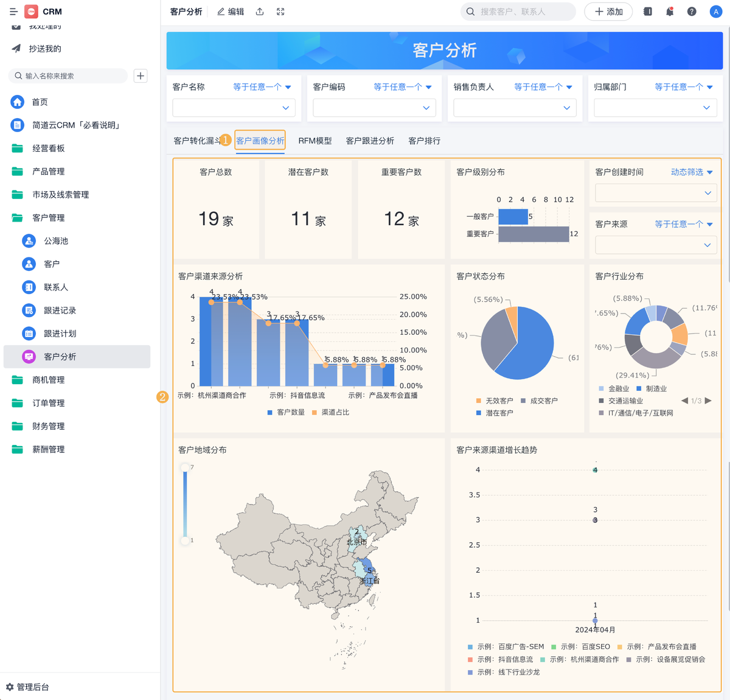Click the user avatar icon
Screen dimensions: 730x700
tap(715, 12)
